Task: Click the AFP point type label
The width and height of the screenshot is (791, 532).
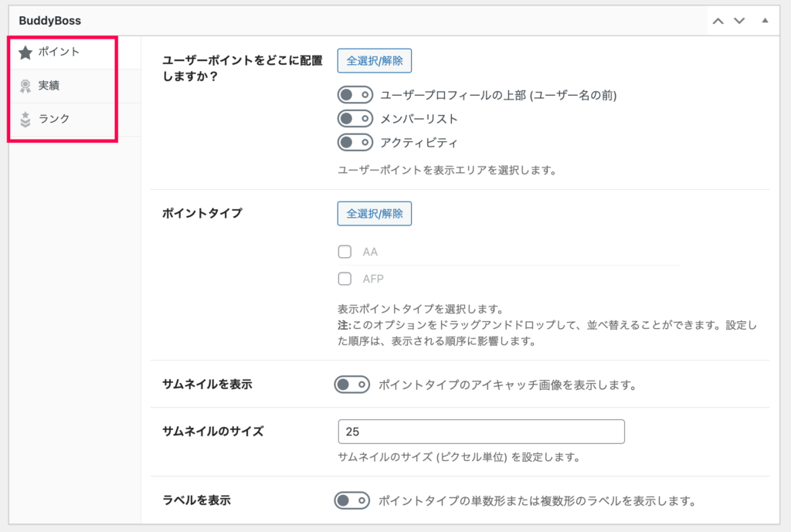Action: (x=373, y=279)
